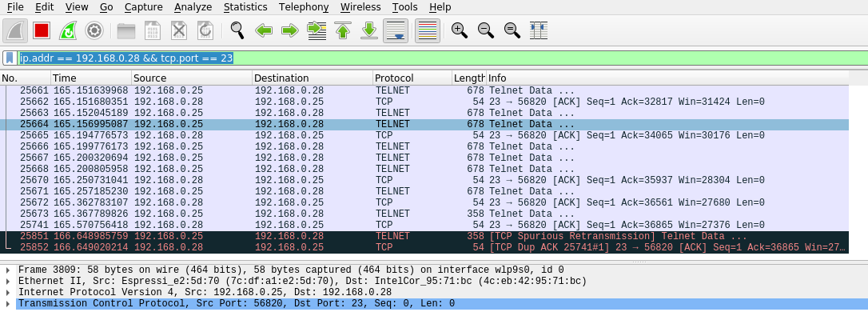Save this capture file icon
The image size is (868, 320).
(152, 30)
